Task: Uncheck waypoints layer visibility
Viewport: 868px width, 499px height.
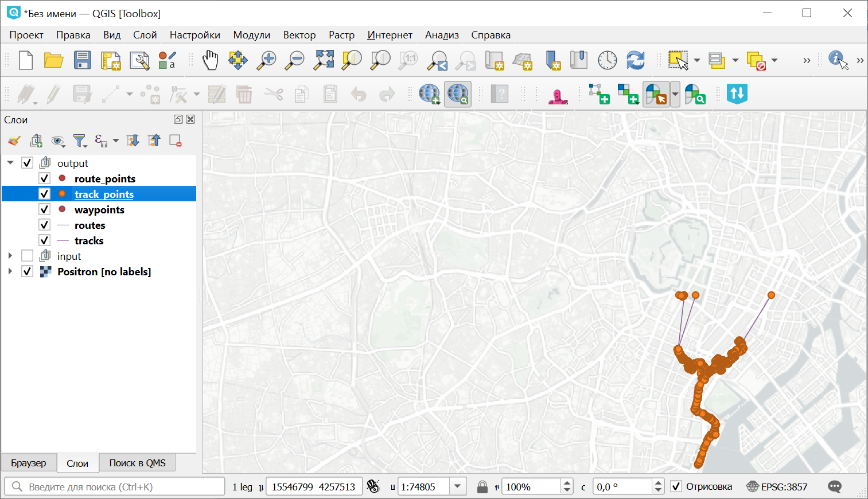Action: tap(44, 209)
